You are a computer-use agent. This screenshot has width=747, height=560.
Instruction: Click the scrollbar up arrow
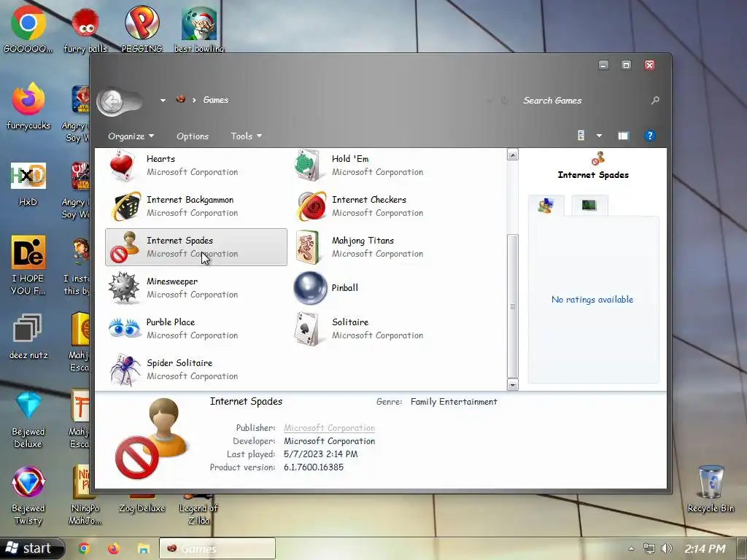tap(513, 155)
